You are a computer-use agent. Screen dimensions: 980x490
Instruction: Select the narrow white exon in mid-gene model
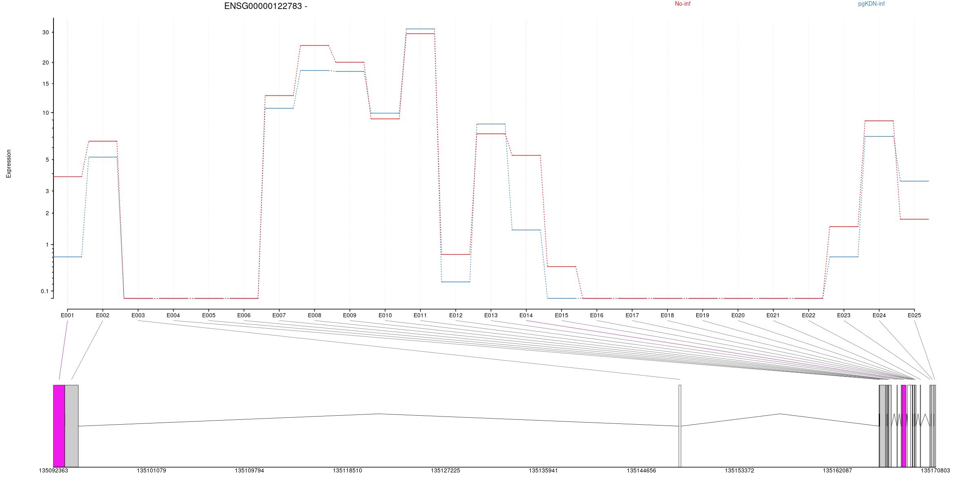tap(680, 426)
